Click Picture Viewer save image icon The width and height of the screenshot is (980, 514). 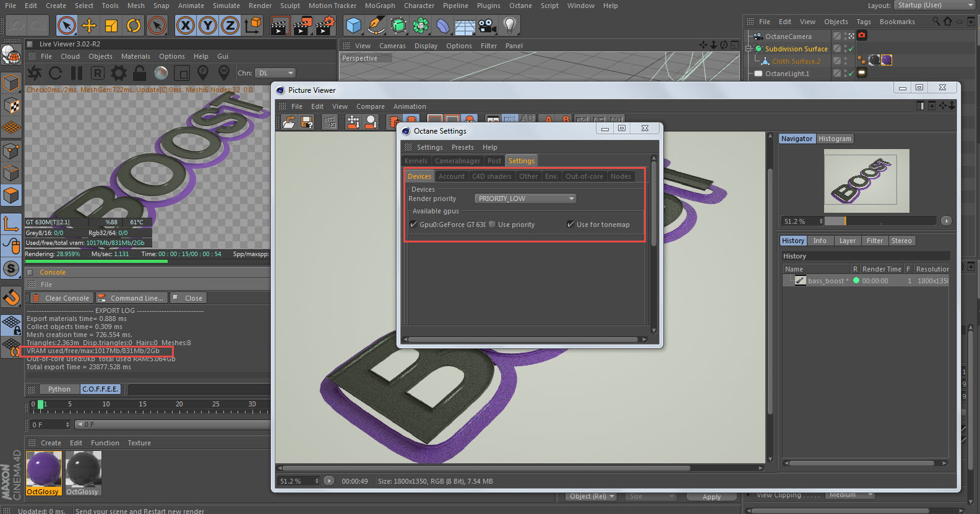point(307,122)
